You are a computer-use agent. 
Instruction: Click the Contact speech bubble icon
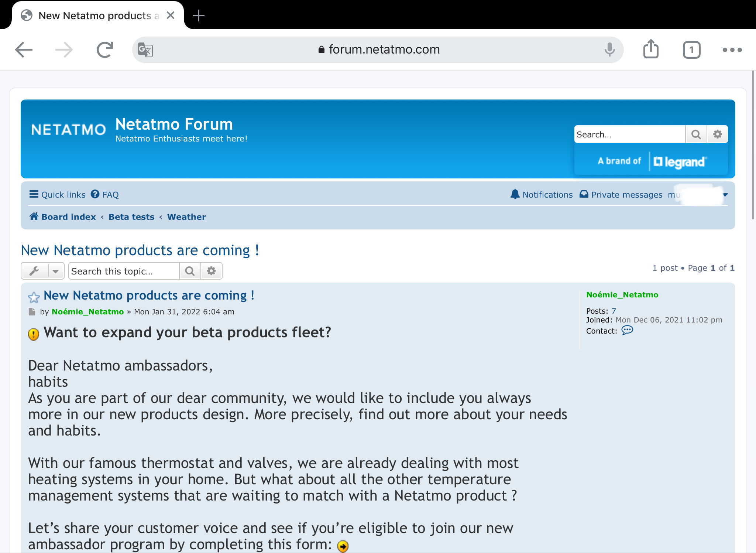click(627, 330)
